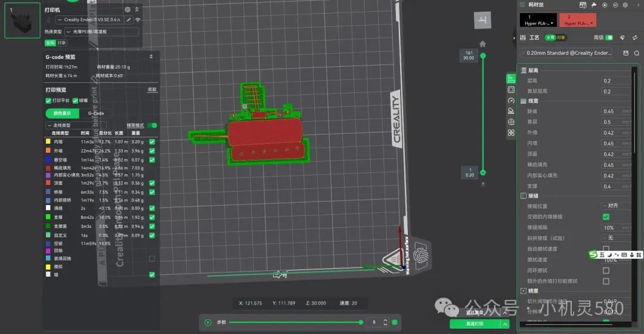644x334 pixels.
Task: Toggle the 精简模式 switch
Action: click(153, 125)
